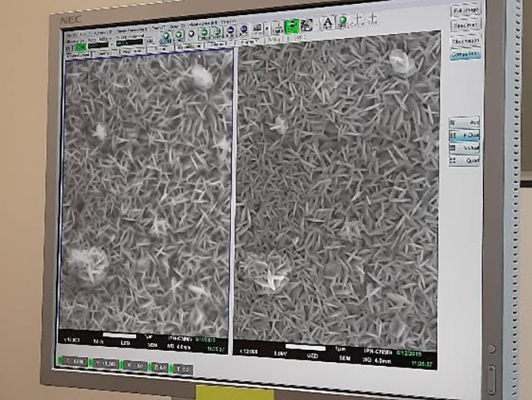This screenshot has height=400, width=532.
Task: Open the Specimen panel
Action: click(x=466, y=26)
